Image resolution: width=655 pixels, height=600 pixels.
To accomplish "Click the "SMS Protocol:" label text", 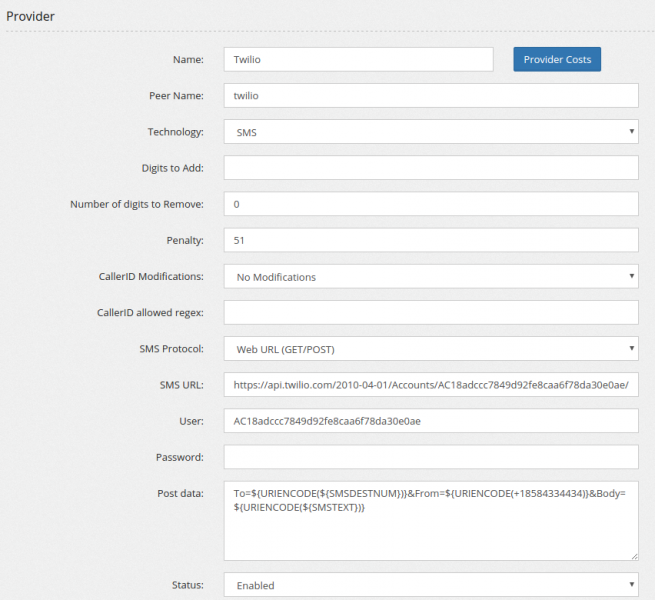I will click(169, 349).
